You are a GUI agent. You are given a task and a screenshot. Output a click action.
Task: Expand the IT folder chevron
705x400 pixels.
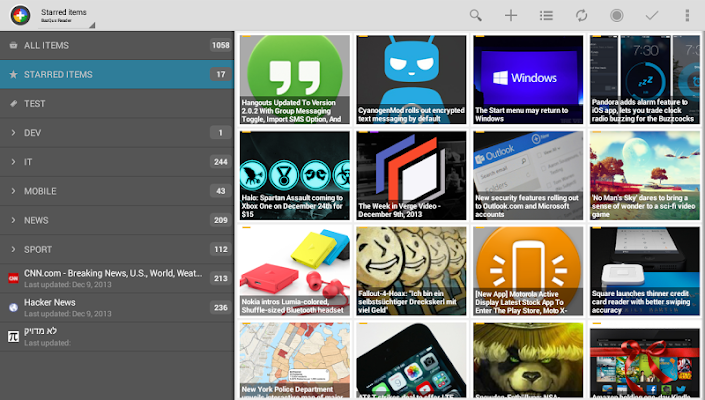(13, 162)
